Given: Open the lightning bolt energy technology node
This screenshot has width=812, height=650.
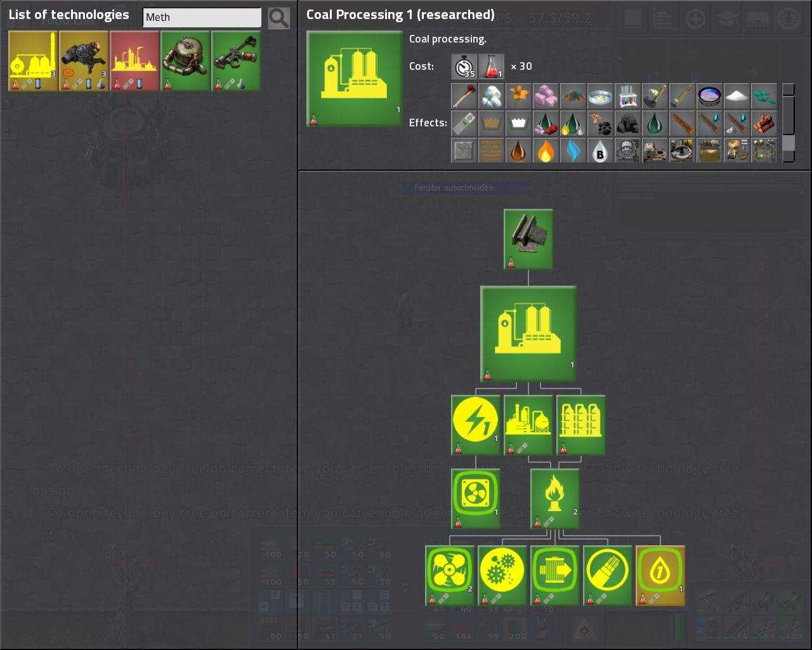Looking at the screenshot, I should pos(476,425).
